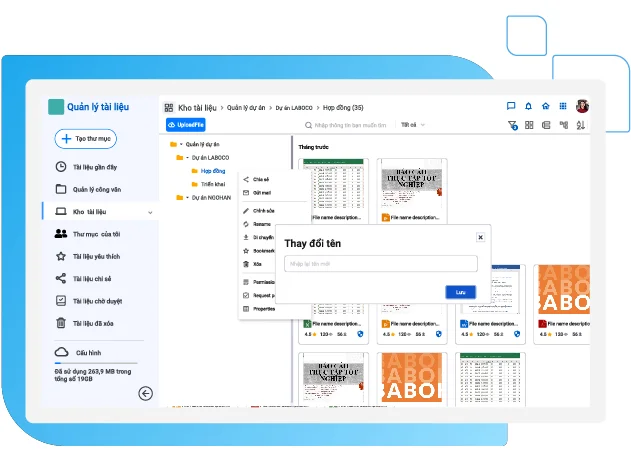Image resolution: width=631 pixels, height=461 pixels.
Task: Switch to tree view icon in toolbar
Action: pyautogui.click(x=564, y=125)
